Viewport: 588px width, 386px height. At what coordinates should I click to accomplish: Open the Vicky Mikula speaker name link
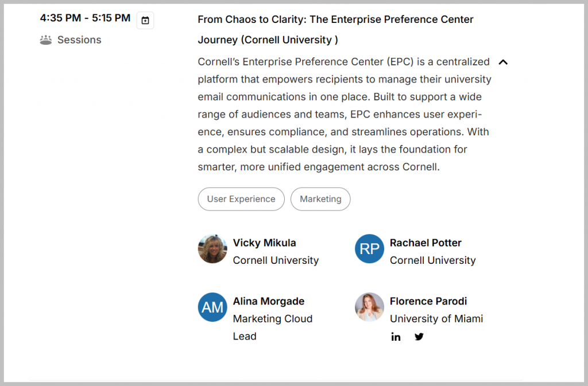point(264,243)
